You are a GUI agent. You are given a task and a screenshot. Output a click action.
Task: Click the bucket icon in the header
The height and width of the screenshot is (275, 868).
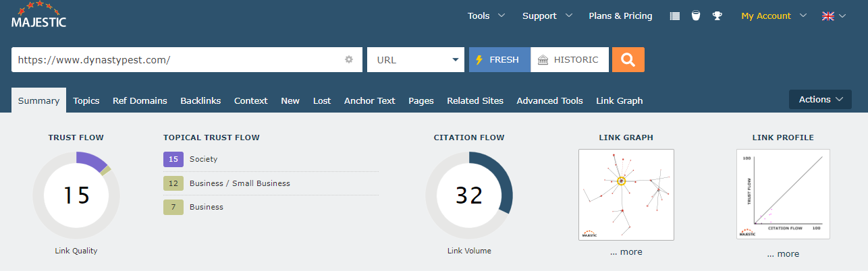point(695,16)
